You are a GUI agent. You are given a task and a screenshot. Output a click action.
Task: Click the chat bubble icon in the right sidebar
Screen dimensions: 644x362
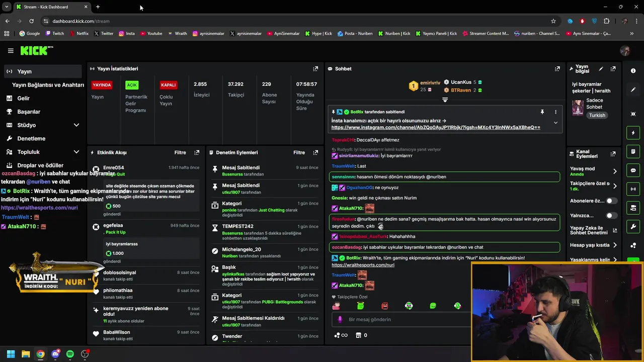(633, 170)
